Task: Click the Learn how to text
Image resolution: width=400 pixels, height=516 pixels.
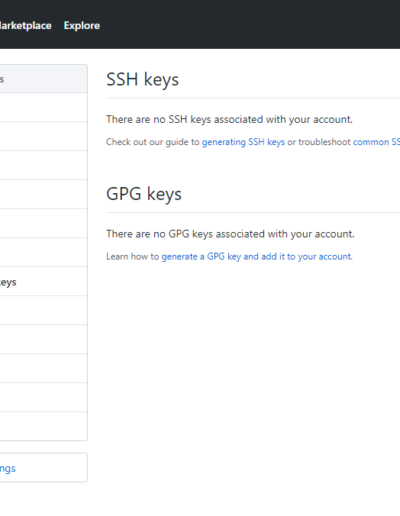Action: pyautogui.click(x=133, y=256)
